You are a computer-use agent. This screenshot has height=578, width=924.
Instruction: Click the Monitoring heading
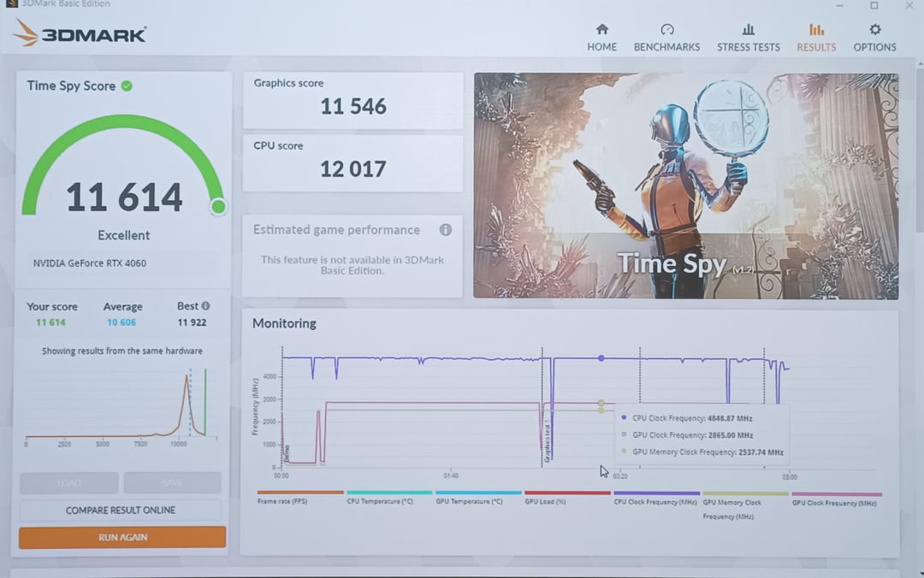point(284,323)
